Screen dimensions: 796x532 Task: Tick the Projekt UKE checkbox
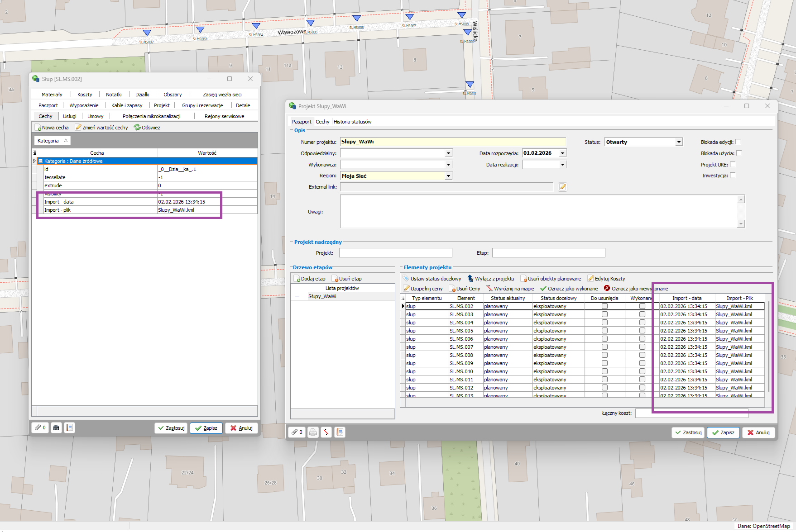coord(733,165)
